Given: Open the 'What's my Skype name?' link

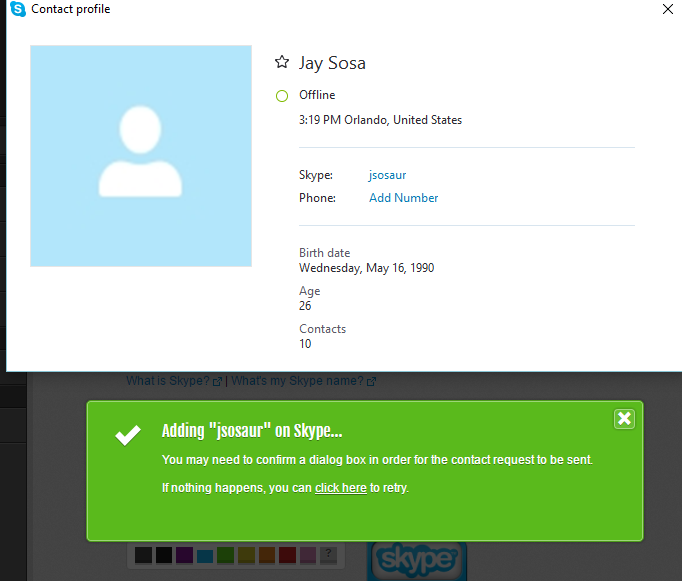Looking at the screenshot, I should pos(297,381).
